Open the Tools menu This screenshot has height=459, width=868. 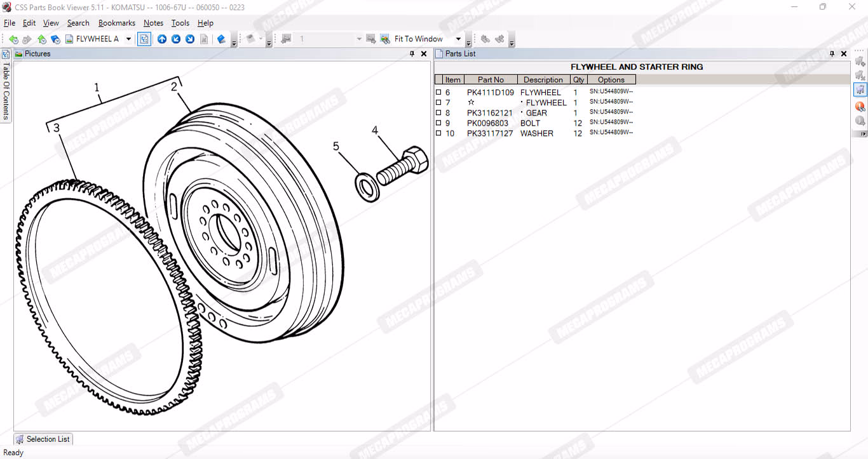pyautogui.click(x=180, y=23)
